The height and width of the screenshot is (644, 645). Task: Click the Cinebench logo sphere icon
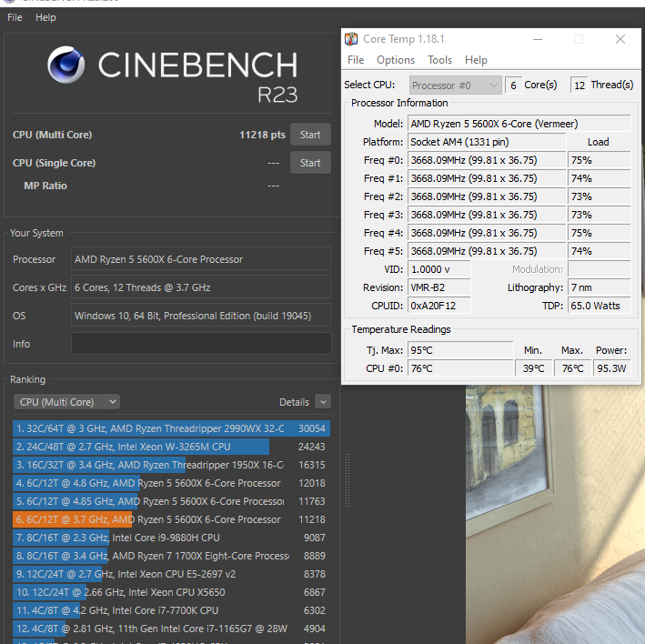point(66,65)
